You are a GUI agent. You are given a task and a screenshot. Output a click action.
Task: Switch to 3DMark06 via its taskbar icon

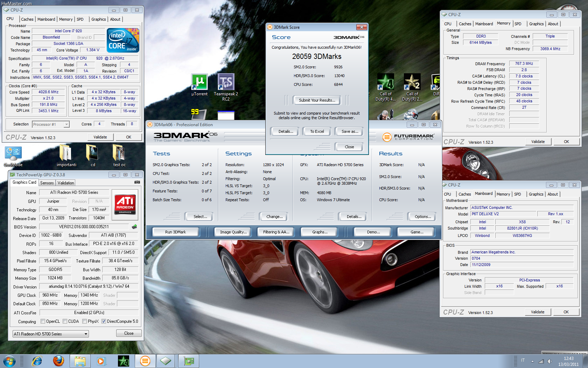click(x=145, y=361)
